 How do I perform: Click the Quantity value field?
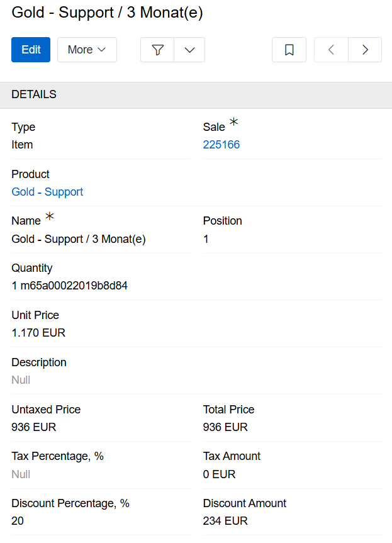70,286
